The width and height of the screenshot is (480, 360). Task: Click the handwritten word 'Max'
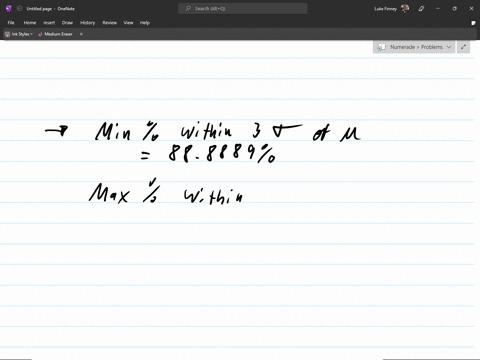coord(109,193)
